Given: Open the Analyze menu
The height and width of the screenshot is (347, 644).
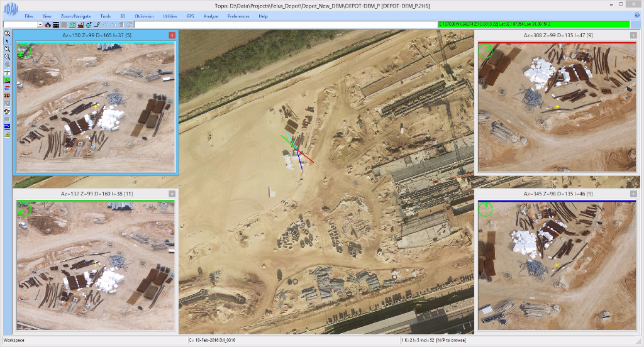Looking at the screenshot, I should pos(210,15).
